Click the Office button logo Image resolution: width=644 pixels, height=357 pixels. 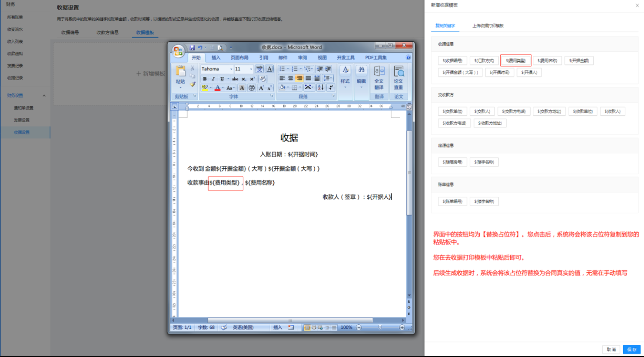[x=178, y=51]
